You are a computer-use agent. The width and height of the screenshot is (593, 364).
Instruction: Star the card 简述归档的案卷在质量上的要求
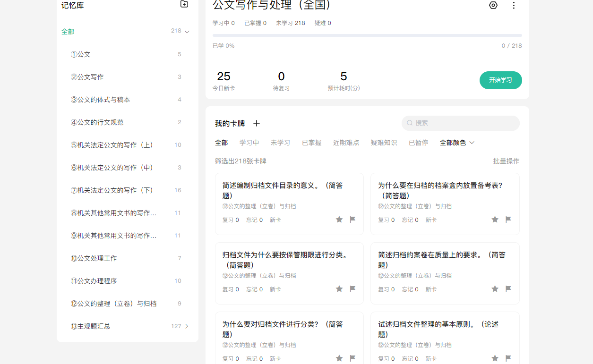[495, 289]
